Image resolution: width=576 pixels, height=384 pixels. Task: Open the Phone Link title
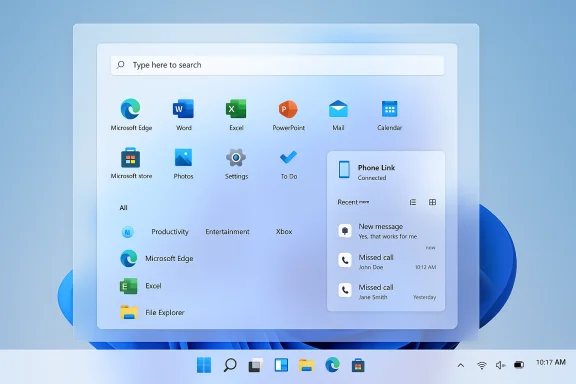click(x=376, y=168)
